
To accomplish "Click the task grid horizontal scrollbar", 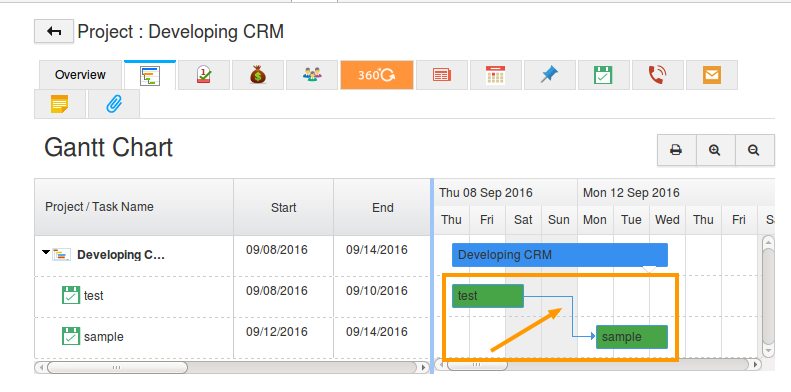I will point(232,367).
